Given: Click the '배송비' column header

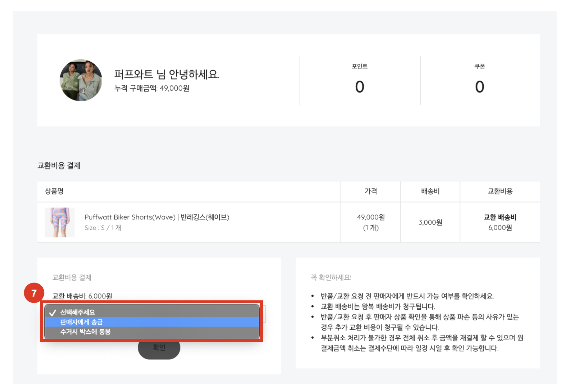Looking at the screenshot, I should coord(430,191).
